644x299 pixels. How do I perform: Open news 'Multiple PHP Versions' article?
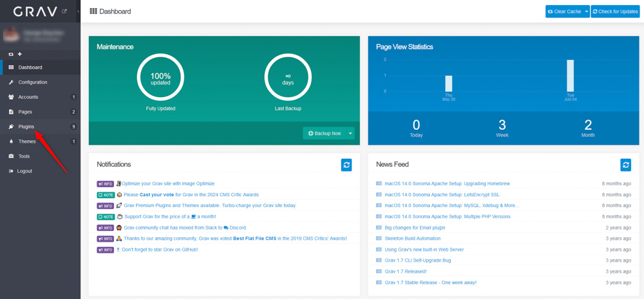tap(448, 217)
